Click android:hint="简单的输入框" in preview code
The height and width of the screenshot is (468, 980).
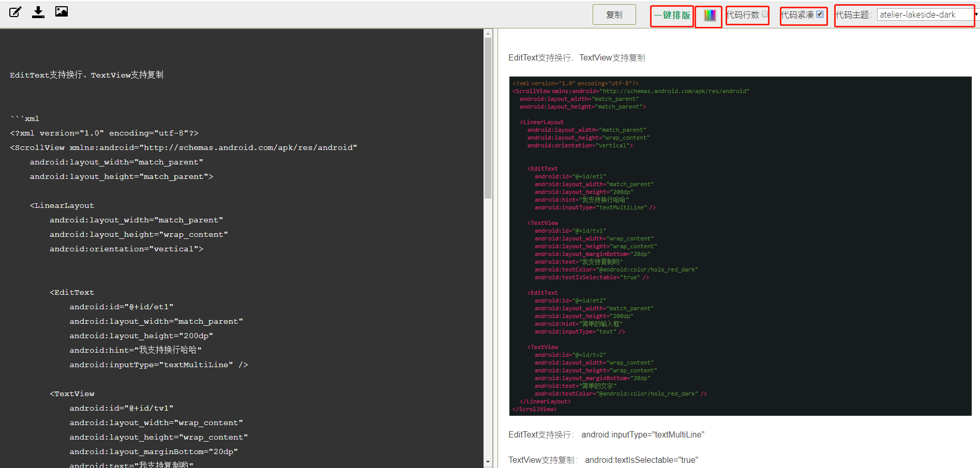(x=579, y=324)
